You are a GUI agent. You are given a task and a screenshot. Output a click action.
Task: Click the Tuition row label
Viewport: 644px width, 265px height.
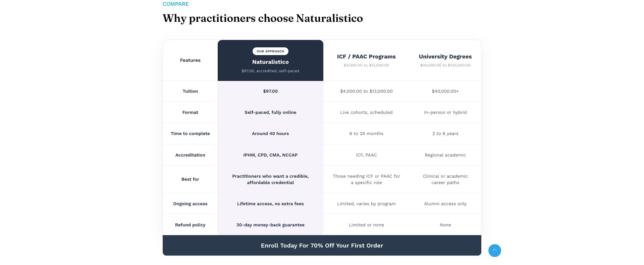[x=190, y=91]
